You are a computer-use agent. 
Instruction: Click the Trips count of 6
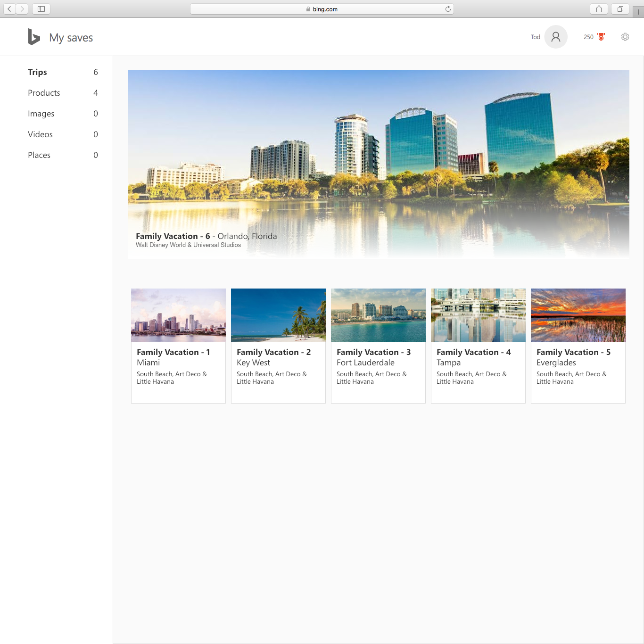click(96, 72)
